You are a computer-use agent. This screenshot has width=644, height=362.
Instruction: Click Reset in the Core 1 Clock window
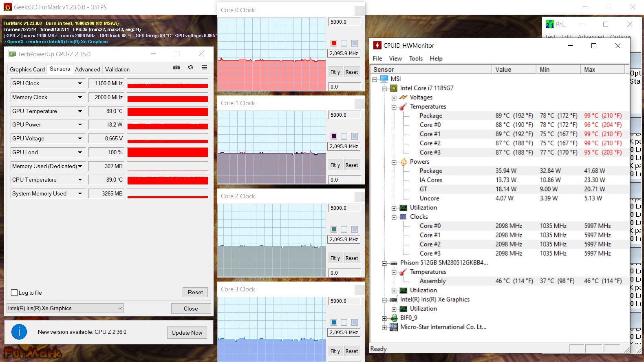(x=352, y=165)
